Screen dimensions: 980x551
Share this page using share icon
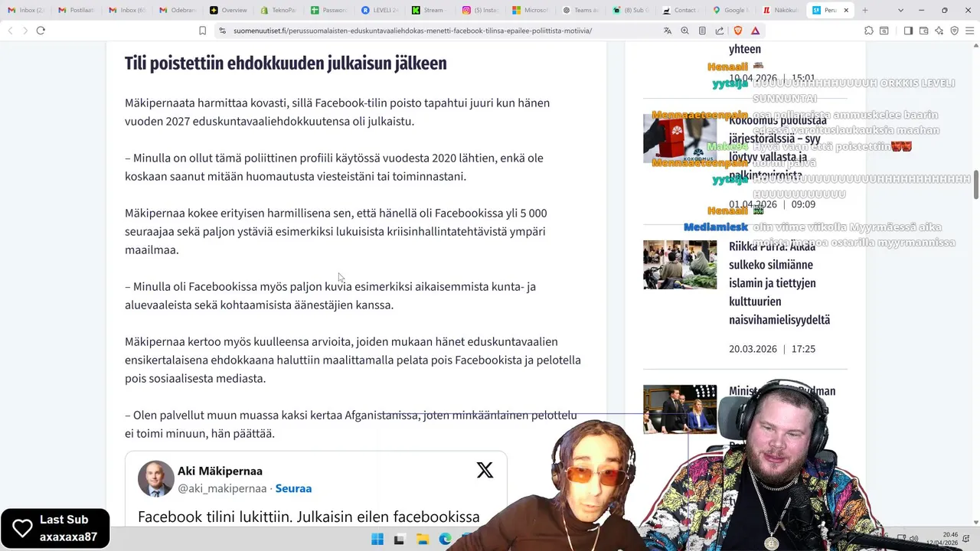(720, 31)
